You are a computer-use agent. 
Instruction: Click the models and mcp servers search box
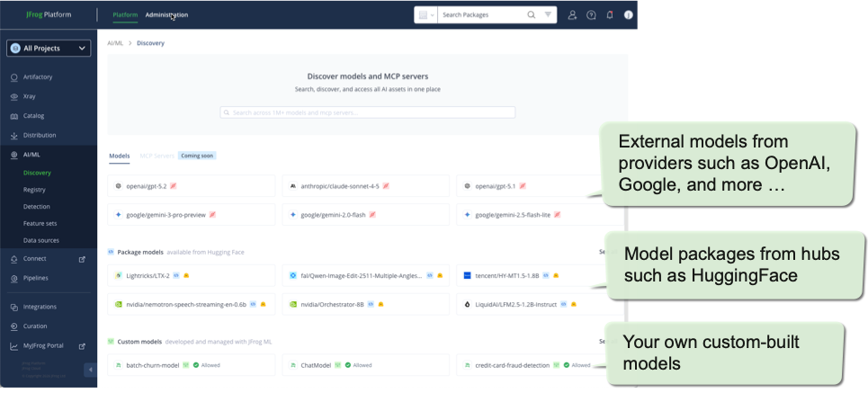tap(368, 113)
